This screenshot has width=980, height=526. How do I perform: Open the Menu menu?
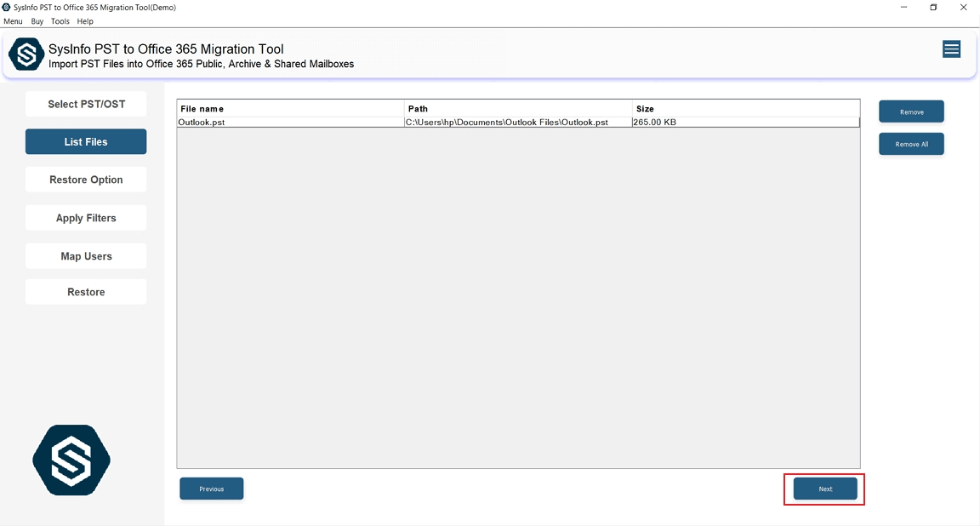tap(13, 21)
